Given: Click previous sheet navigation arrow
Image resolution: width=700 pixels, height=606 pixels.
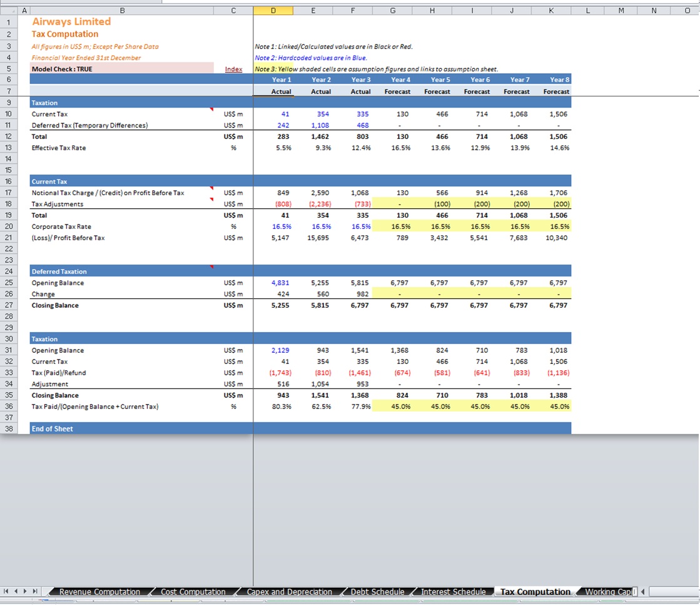Looking at the screenshot, I should click(x=16, y=591).
